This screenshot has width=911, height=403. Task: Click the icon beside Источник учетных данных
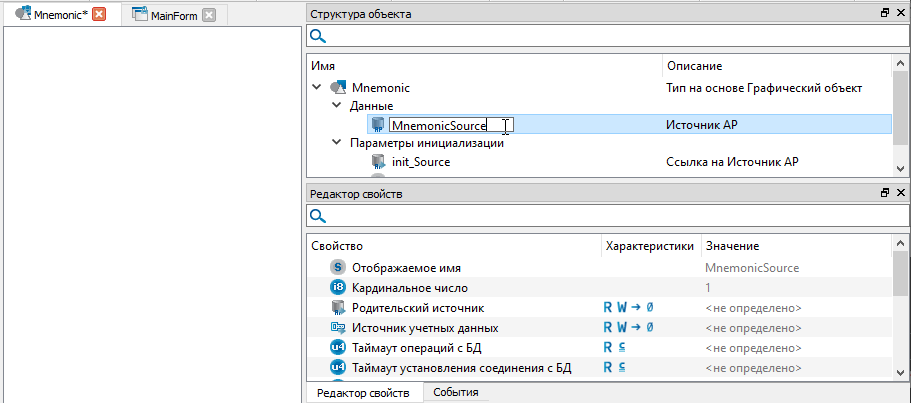pos(337,327)
